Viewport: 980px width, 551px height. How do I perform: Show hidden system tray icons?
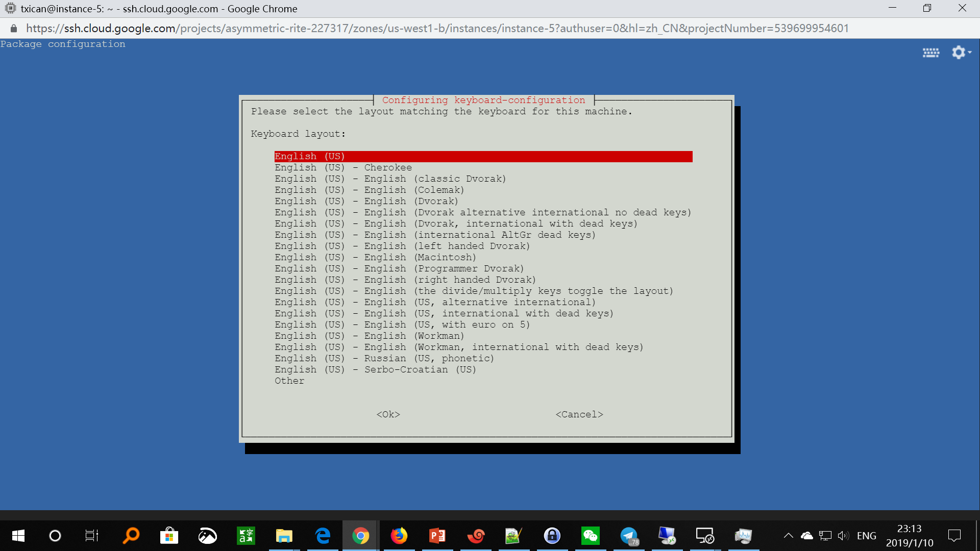[788, 536]
